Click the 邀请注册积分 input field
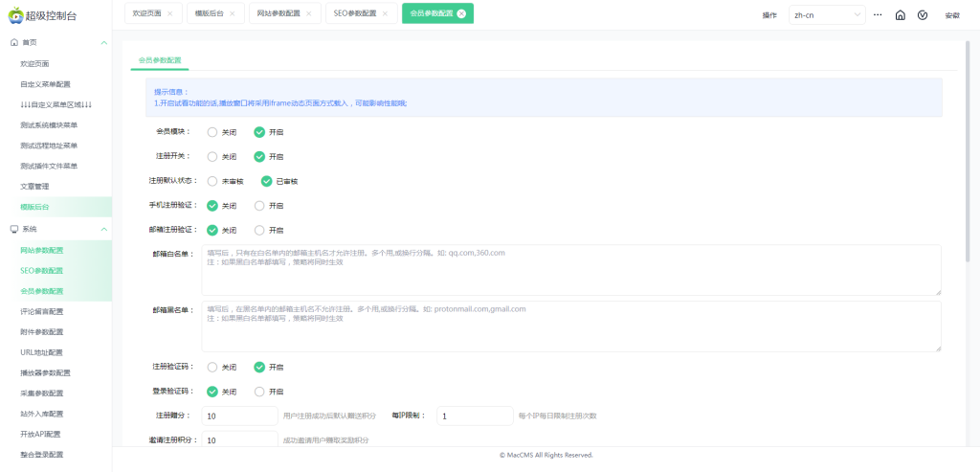980x472 pixels. point(240,440)
